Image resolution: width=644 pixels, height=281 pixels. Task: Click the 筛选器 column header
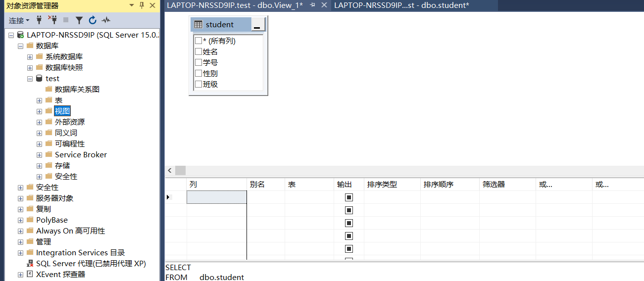coord(507,185)
